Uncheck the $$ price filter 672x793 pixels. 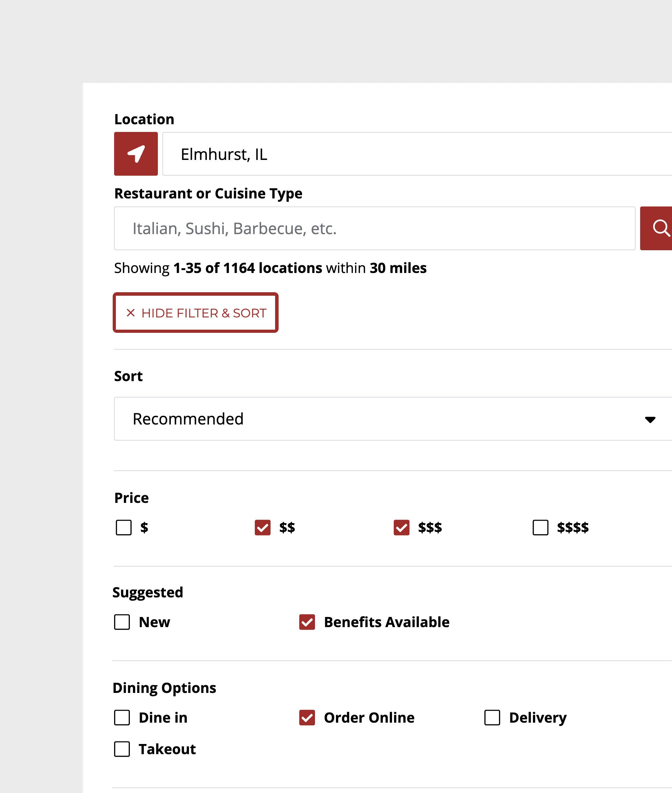coord(262,527)
